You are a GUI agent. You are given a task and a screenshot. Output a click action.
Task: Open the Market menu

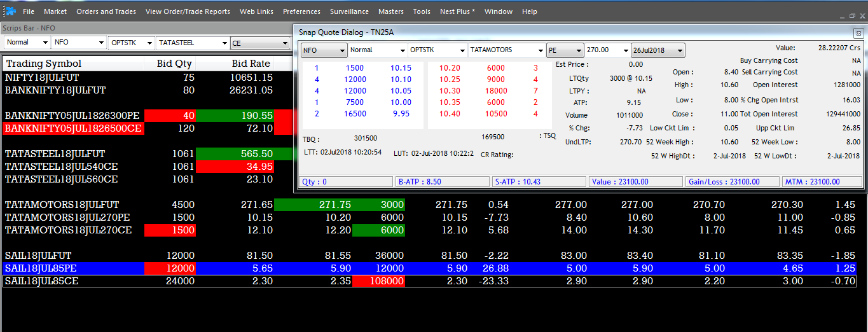coord(55,11)
